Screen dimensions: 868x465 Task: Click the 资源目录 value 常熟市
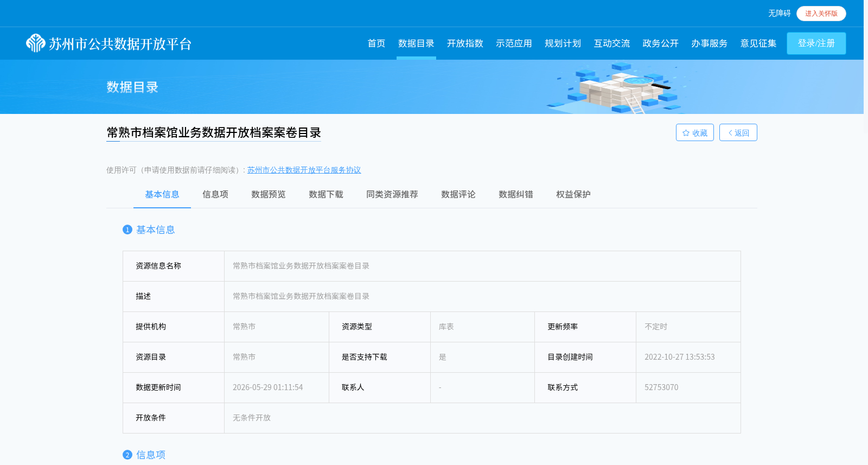[x=244, y=357]
